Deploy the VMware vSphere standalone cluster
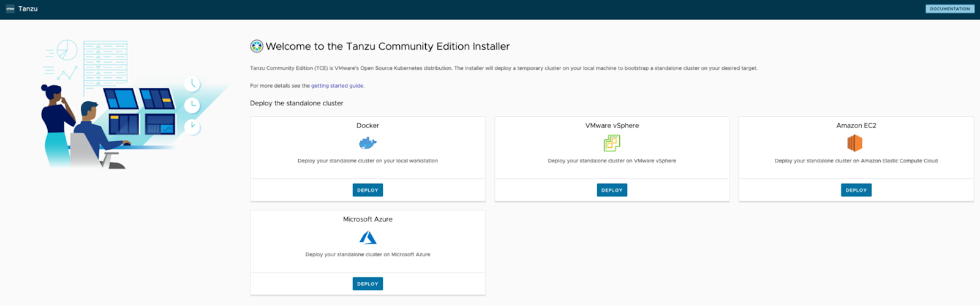Image resolution: width=980 pixels, height=306 pixels. click(612, 190)
